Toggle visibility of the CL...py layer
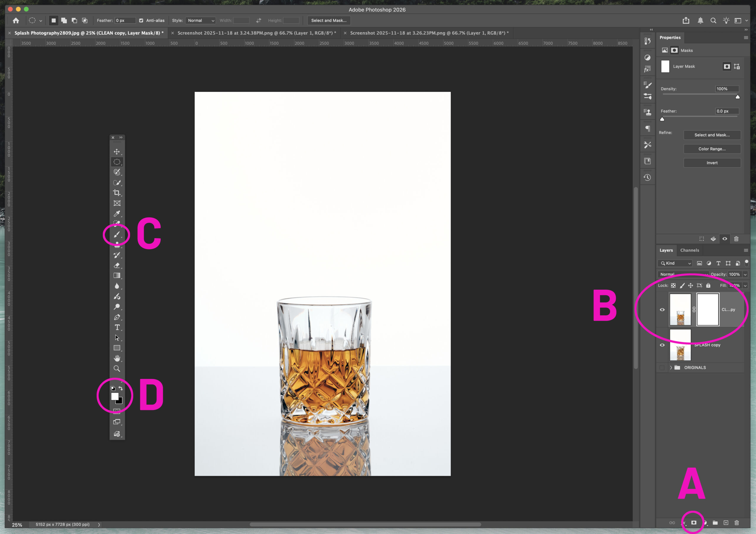The width and height of the screenshot is (756, 534). tap(662, 309)
